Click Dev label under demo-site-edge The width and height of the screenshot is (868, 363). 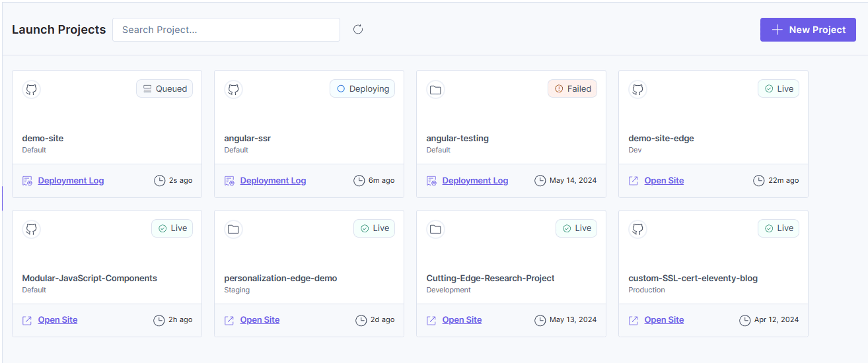coord(635,150)
